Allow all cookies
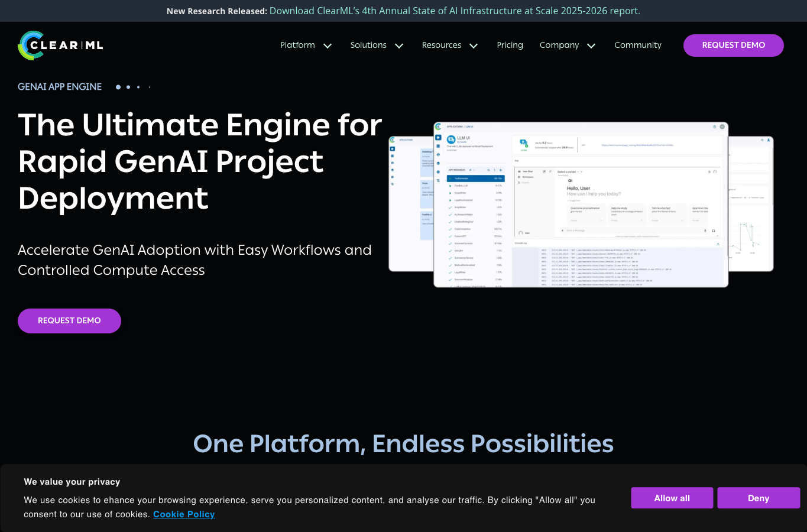The image size is (807, 532). 672,498
